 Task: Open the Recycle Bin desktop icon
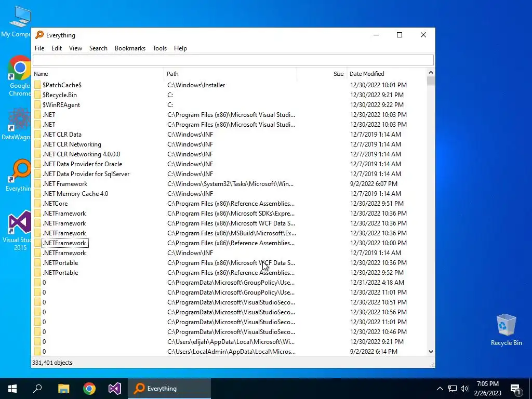tap(506, 329)
